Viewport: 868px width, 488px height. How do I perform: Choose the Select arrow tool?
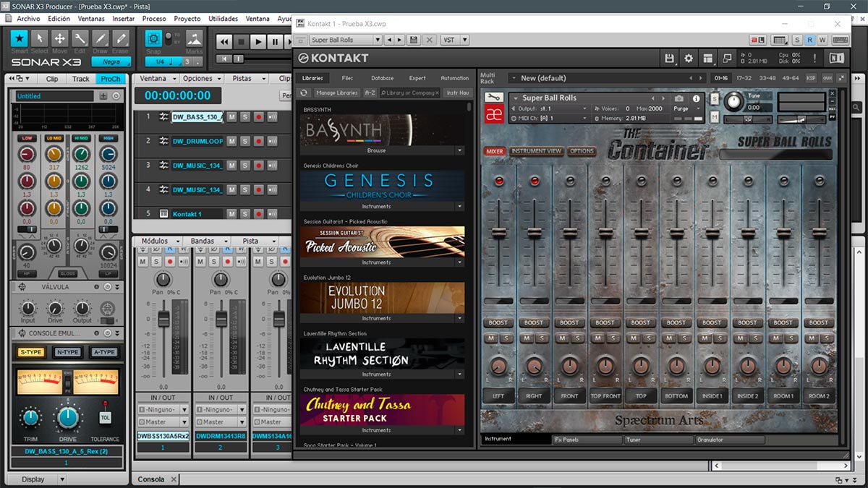click(x=40, y=38)
